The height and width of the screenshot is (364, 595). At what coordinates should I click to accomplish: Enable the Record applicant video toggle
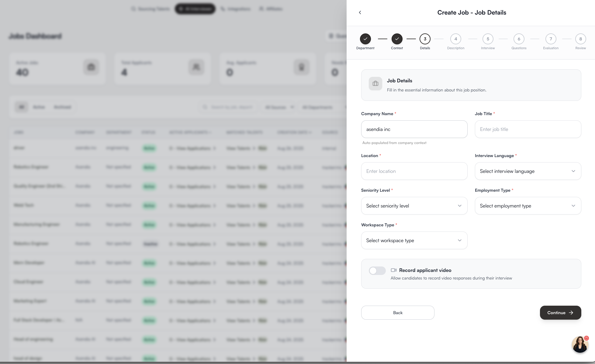[x=377, y=271]
